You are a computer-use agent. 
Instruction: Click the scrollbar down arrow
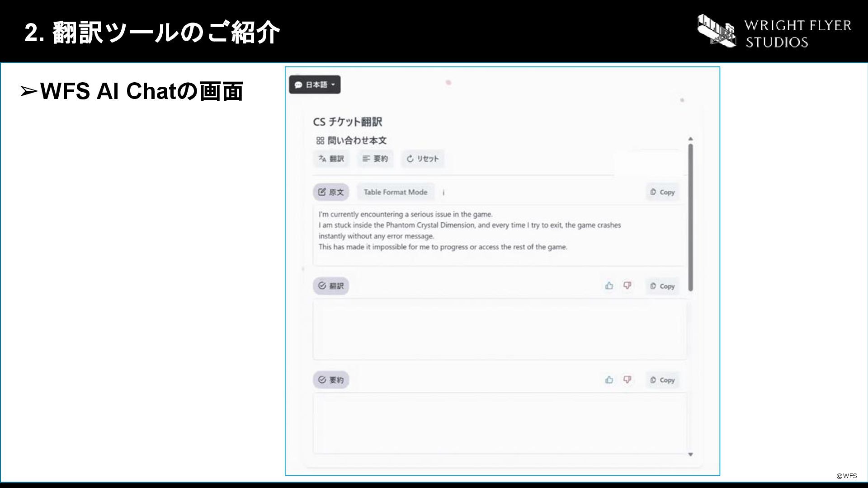[690, 455]
